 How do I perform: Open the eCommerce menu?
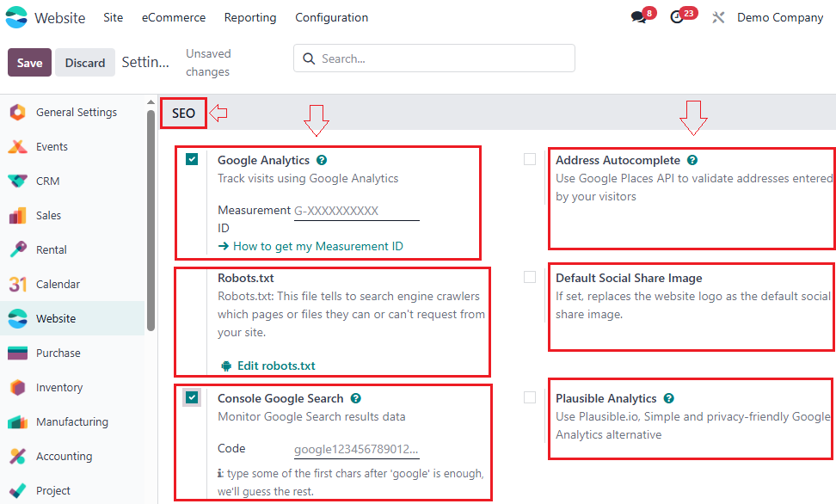click(173, 17)
